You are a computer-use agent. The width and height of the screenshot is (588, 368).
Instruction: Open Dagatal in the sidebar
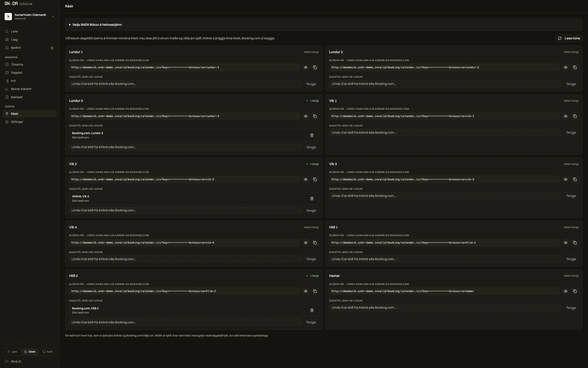[x=30, y=72]
